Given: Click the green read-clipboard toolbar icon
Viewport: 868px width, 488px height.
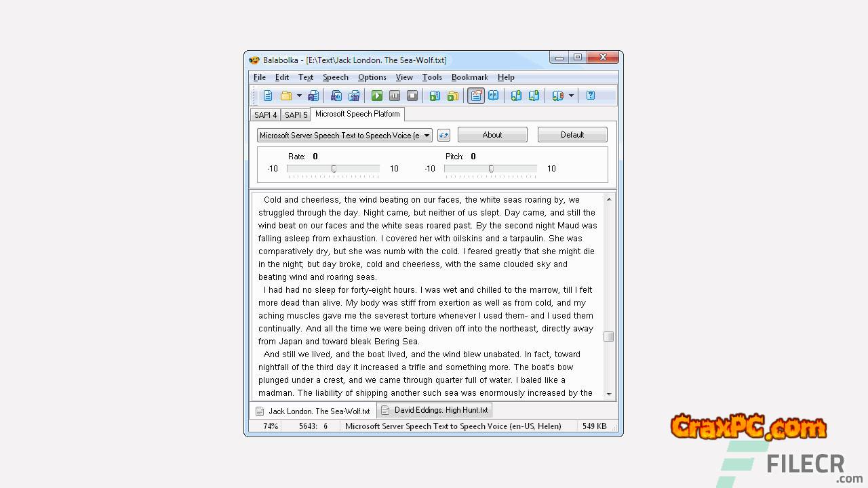Looking at the screenshot, I should (435, 96).
